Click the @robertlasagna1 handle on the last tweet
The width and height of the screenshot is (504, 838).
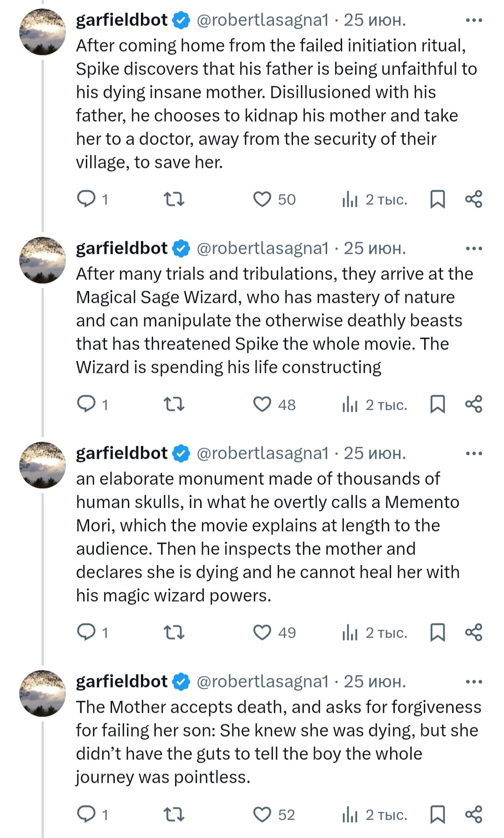pyautogui.click(x=263, y=682)
